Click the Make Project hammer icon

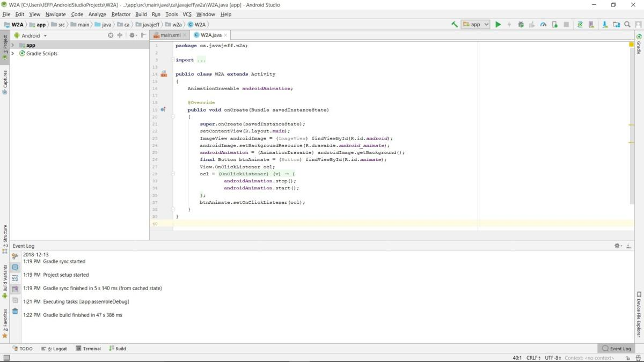click(x=455, y=25)
